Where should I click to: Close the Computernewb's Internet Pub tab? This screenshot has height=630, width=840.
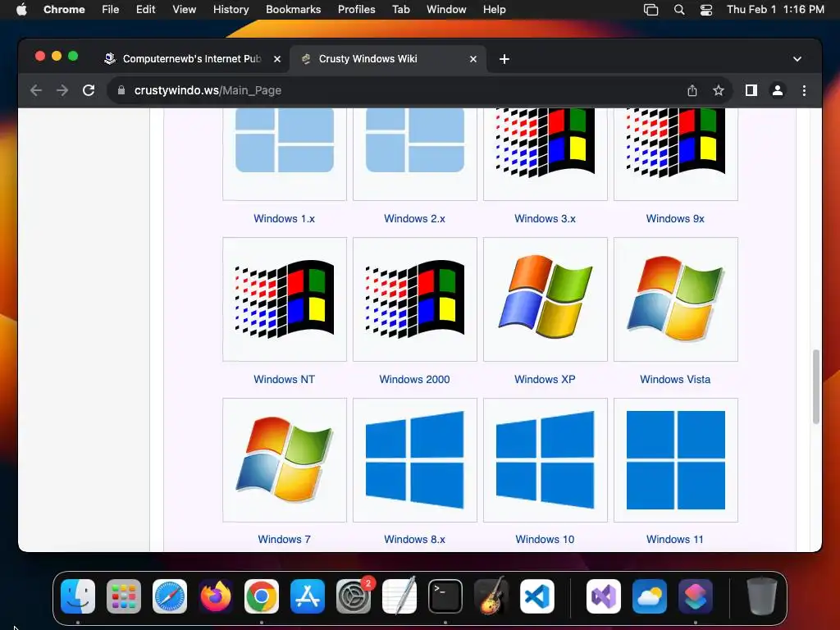[x=277, y=59]
